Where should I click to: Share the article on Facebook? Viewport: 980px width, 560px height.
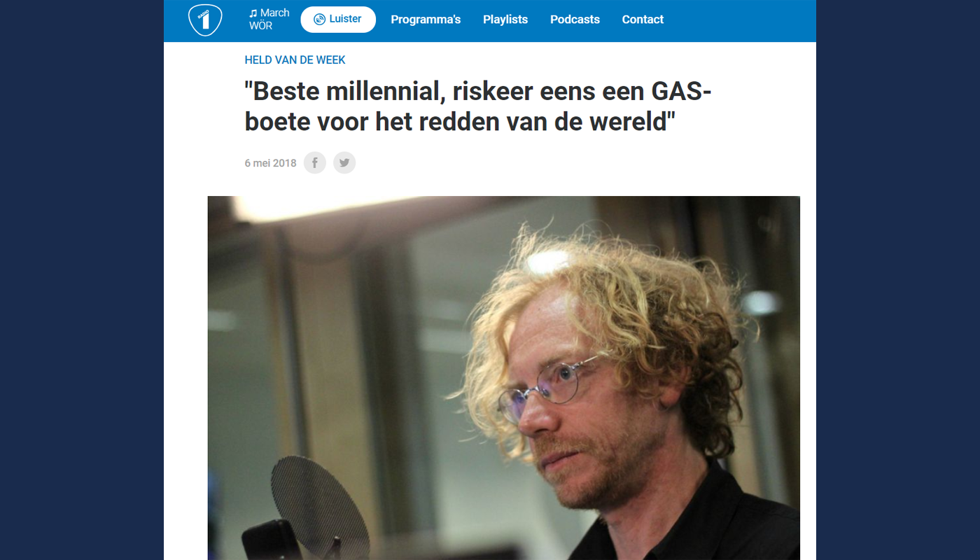315,162
